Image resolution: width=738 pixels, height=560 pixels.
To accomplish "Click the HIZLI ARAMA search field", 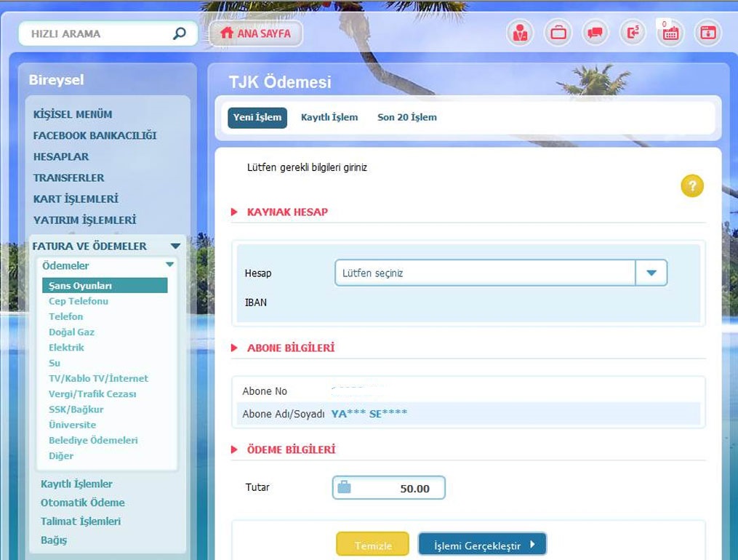I will coord(108,33).
